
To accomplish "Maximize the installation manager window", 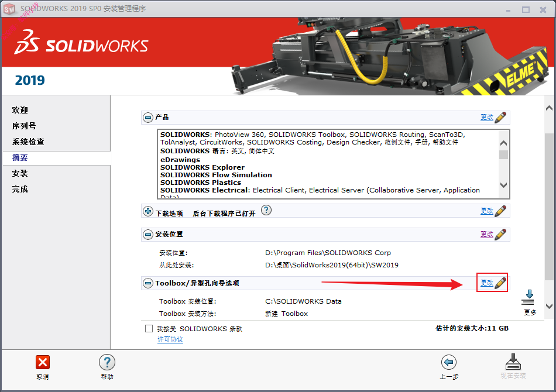I will point(526,9).
